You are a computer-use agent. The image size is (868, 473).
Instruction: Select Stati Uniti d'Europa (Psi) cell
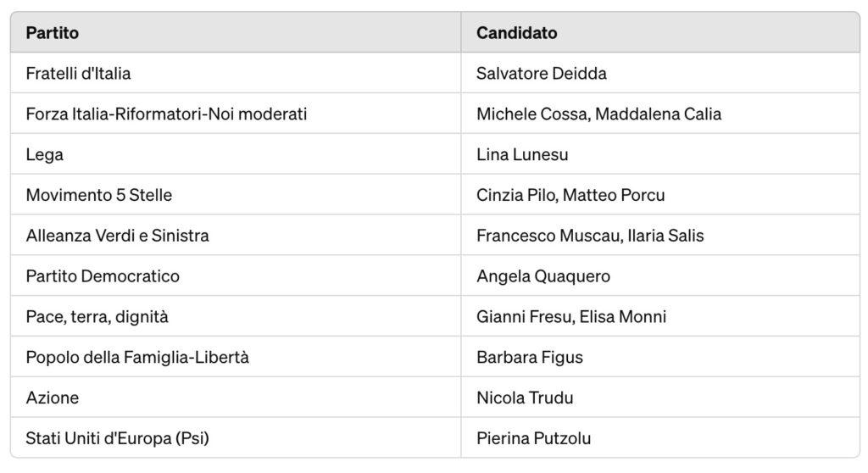click(x=117, y=438)
